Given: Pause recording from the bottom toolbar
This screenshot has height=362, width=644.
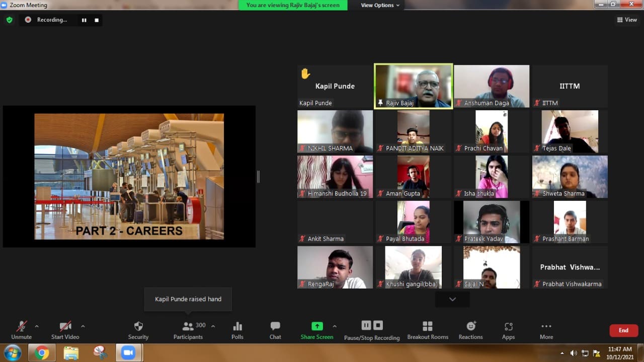Looking at the screenshot, I should point(366,325).
